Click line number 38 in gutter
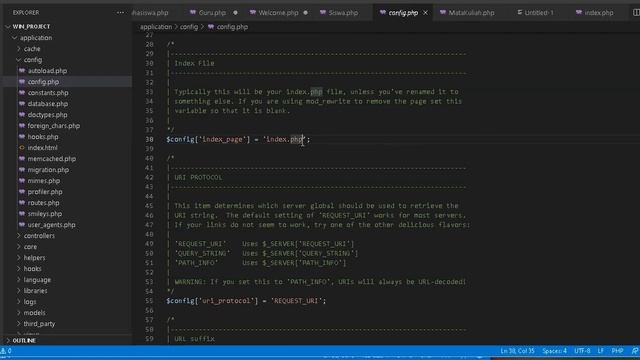640x360 pixels. 149,140
